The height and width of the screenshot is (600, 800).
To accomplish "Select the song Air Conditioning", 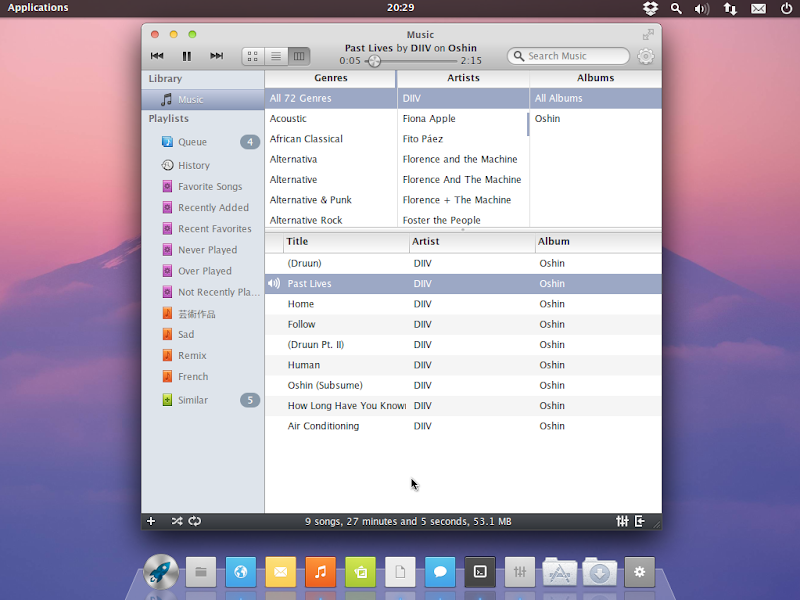I will [323, 426].
